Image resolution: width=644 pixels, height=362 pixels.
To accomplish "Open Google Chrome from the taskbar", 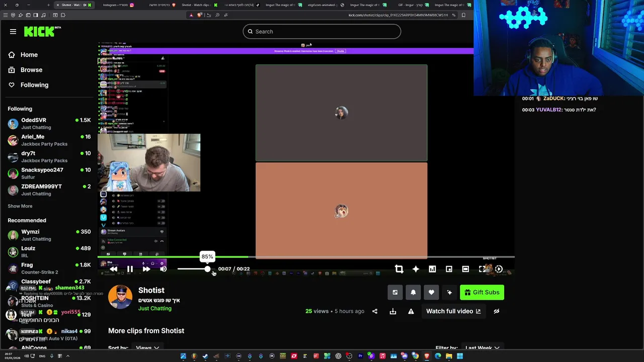I will 415,356.
